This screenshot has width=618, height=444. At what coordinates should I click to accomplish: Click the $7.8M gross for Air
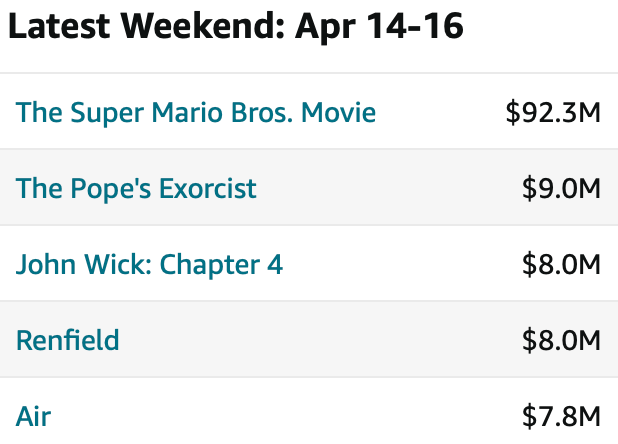point(561,415)
